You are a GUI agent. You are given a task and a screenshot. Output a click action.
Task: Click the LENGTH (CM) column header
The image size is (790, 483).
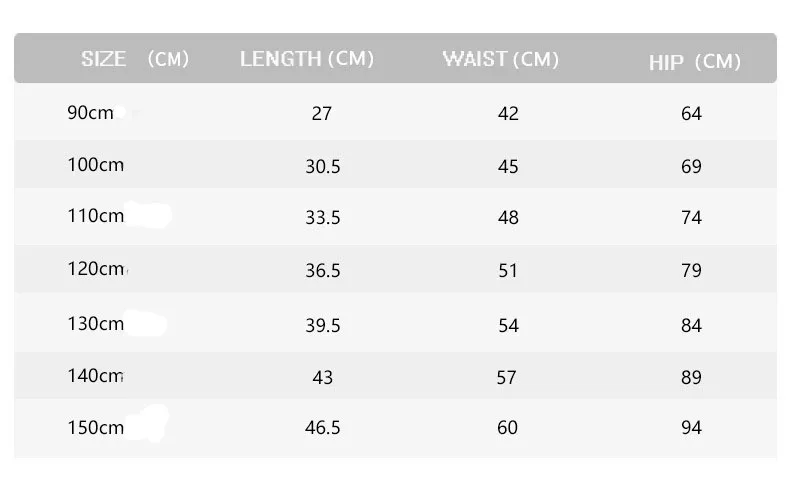point(307,59)
